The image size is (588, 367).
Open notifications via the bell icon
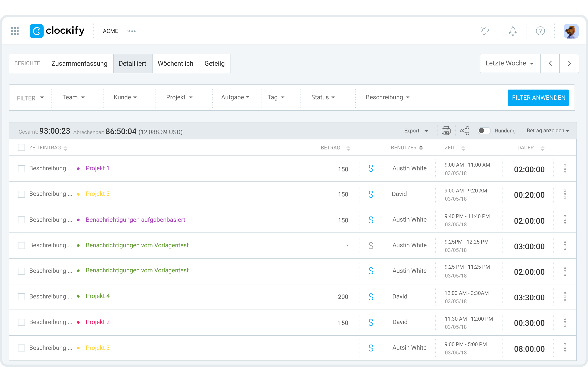[x=513, y=31]
